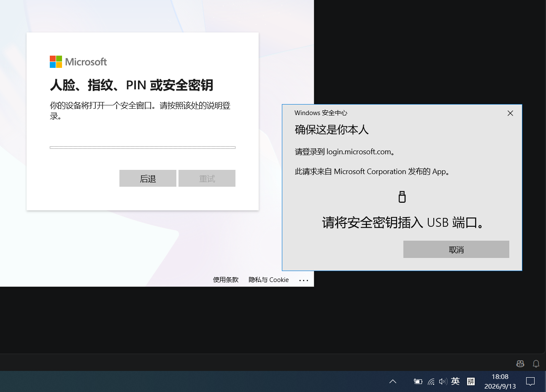The height and width of the screenshot is (392, 546).
Task: Close the Windows 安全中心 dialog
Action: click(510, 113)
